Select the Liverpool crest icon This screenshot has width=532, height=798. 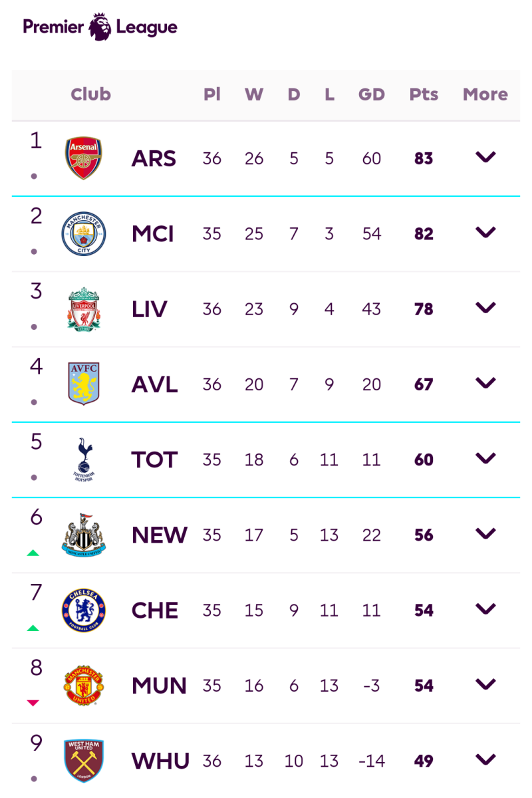pyautogui.click(x=83, y=309)
